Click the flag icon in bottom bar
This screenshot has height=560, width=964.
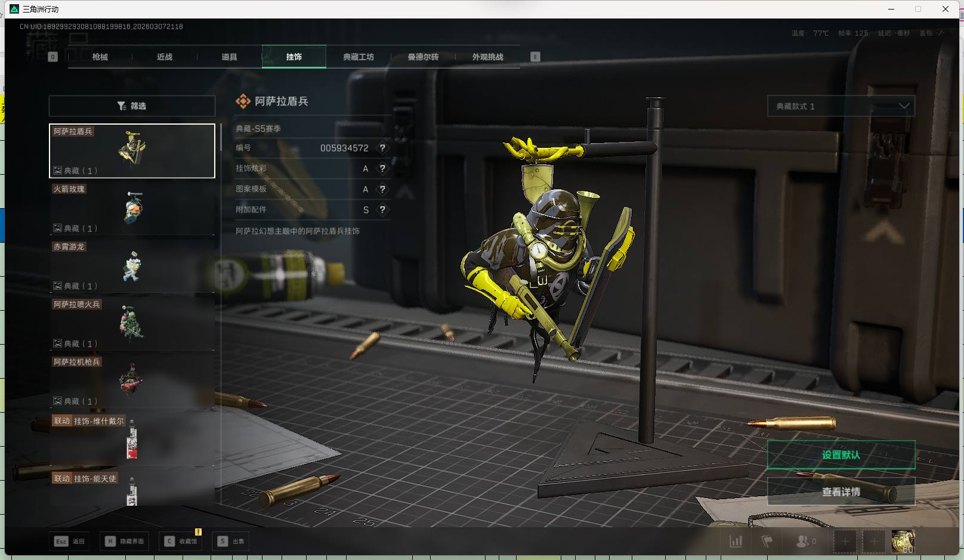coord(767,542)
